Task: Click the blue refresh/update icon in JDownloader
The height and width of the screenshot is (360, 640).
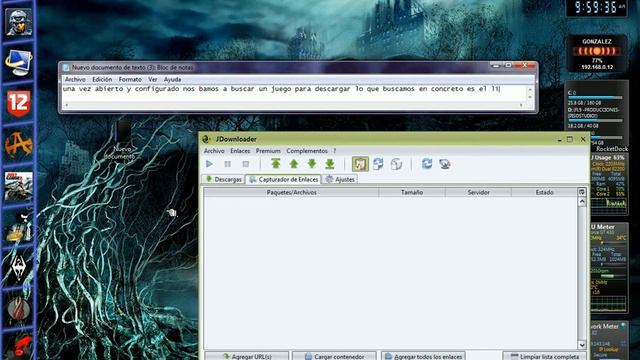Action: click(x=427, y=164)
